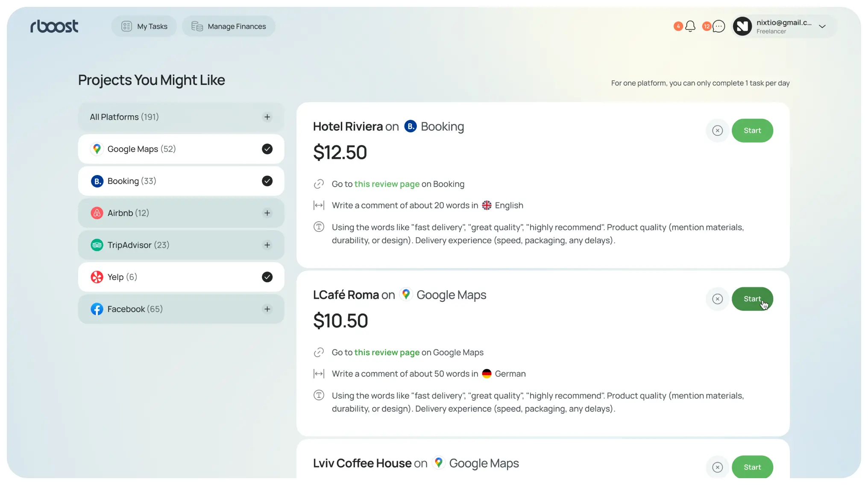Click the Facebook logo icon in filters
Image resolution: width=868 pixels, height=485 pixels.
click(97, 309)
